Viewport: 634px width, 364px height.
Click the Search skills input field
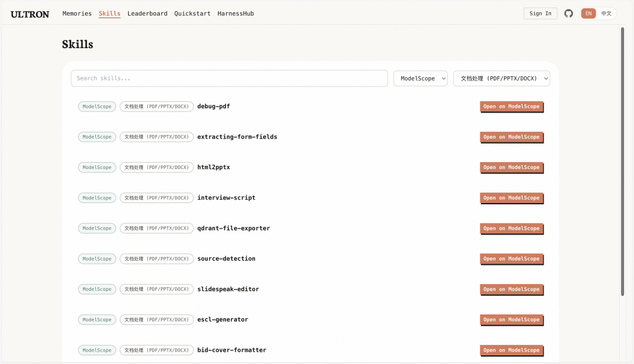229,79
